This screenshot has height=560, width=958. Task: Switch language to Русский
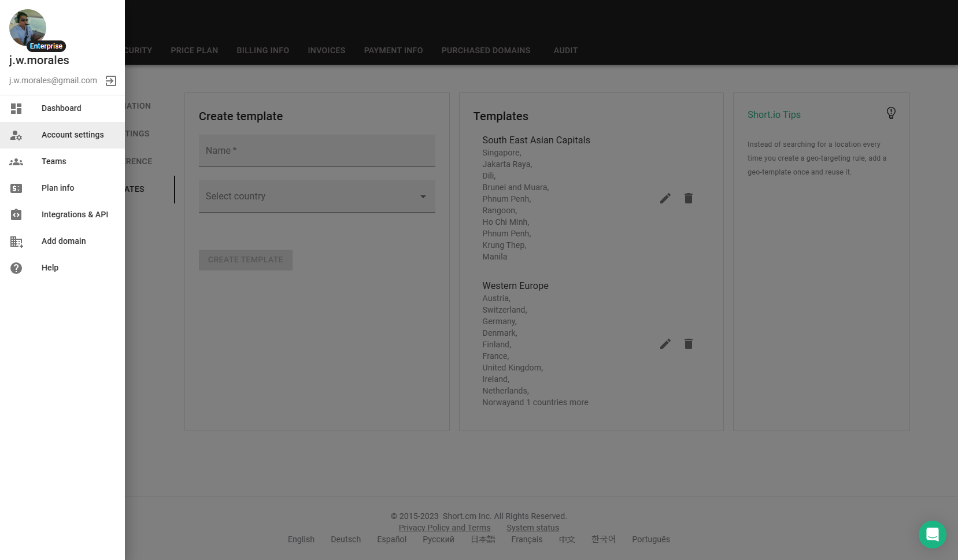tap(438, 539)
